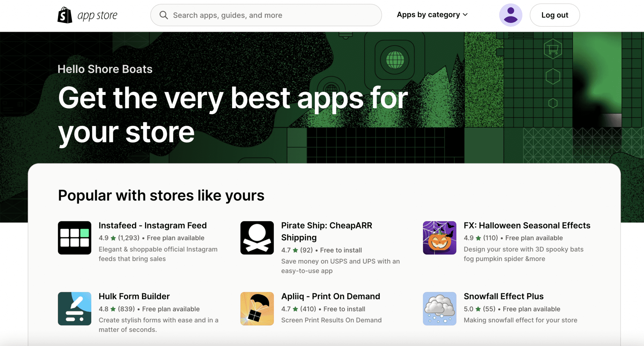
Task: Click the Hulk Form Builder pen icon
Action: [x=74, y=309]
